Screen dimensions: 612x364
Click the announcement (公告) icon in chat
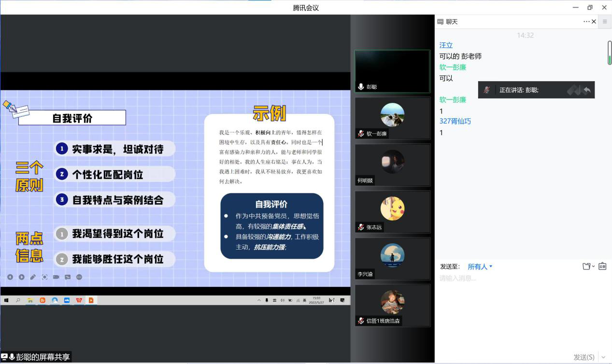click(602, 266)
